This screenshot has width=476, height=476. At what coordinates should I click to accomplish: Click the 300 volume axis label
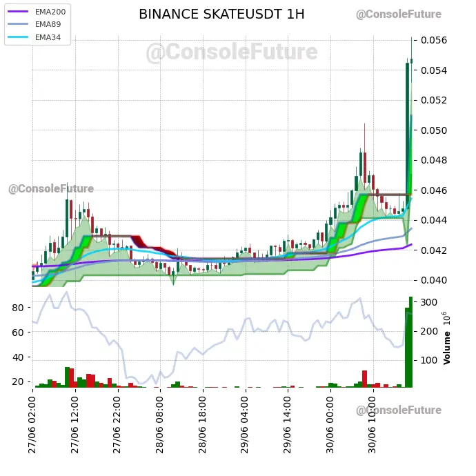pyautogui.click(x=428, y=302)
